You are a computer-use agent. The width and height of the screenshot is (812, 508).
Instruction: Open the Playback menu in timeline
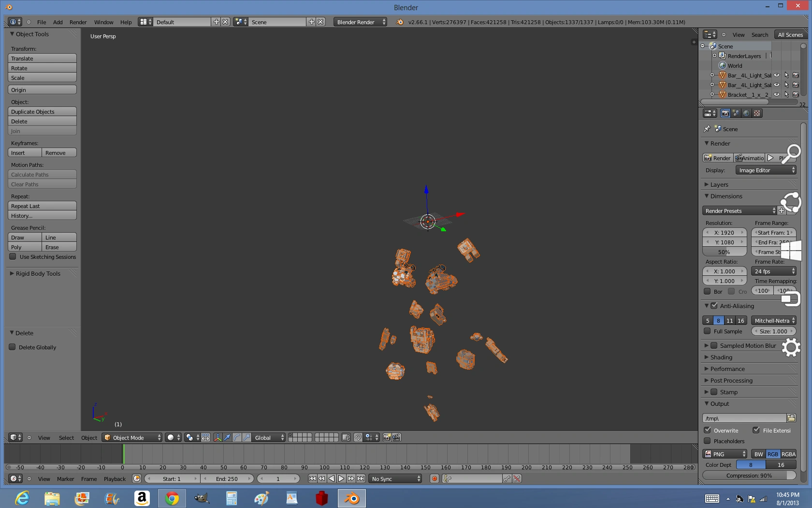click(115, 478)
